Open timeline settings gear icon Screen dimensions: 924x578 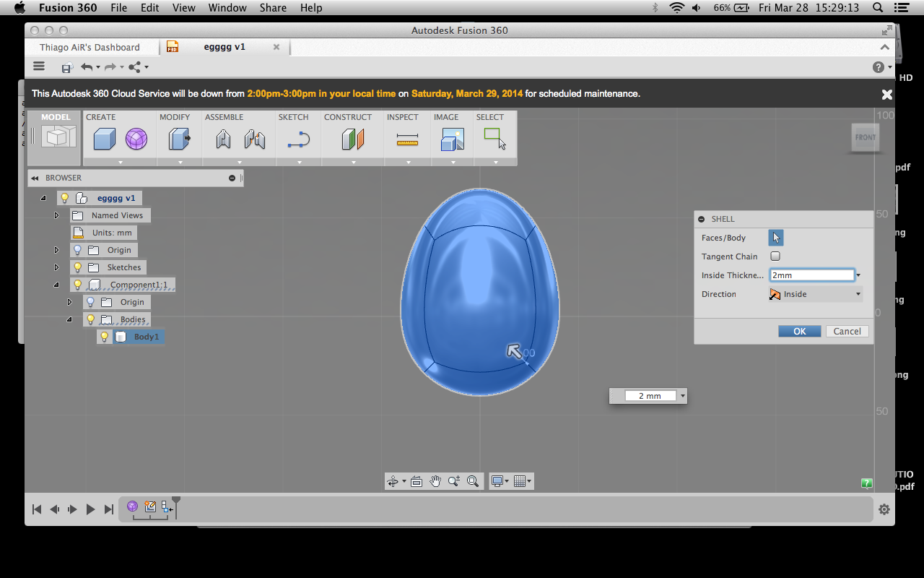[884, 509]
